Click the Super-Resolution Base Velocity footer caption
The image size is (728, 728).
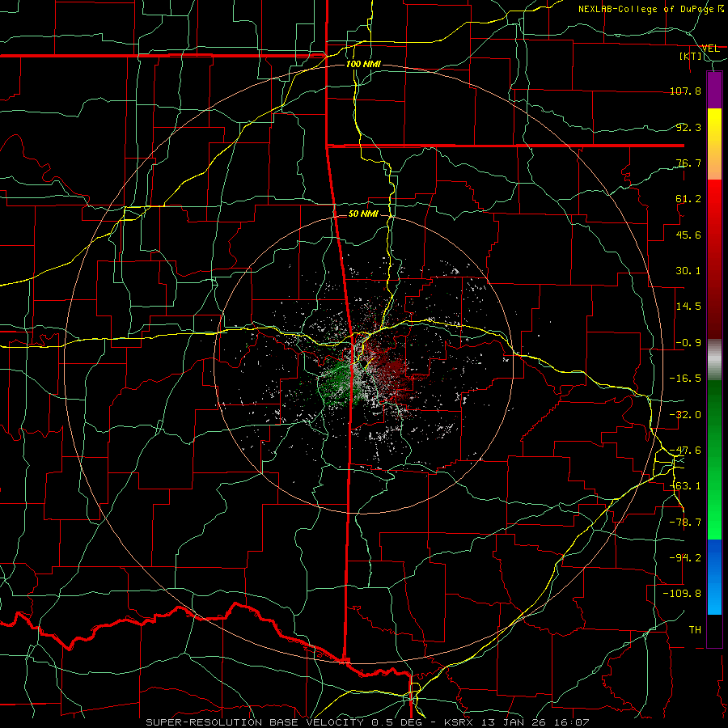[368, 722]
